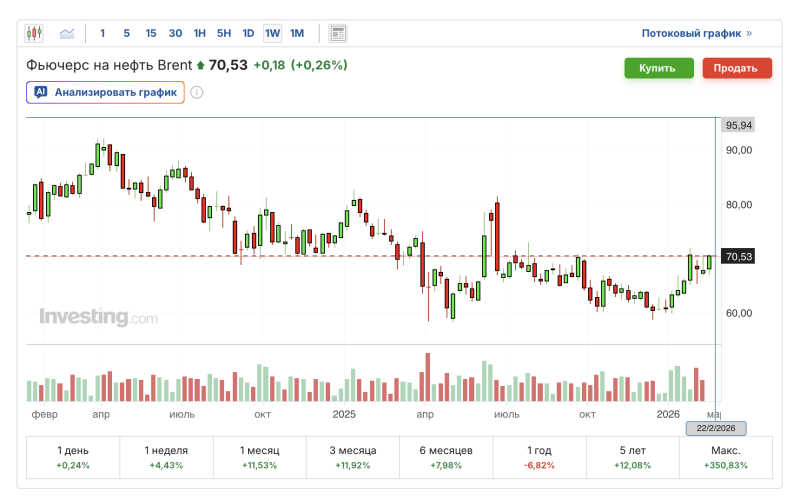Viewport: 800px width, 497px height.
Task: Select the 1W weekly interval
Action: 272,33
